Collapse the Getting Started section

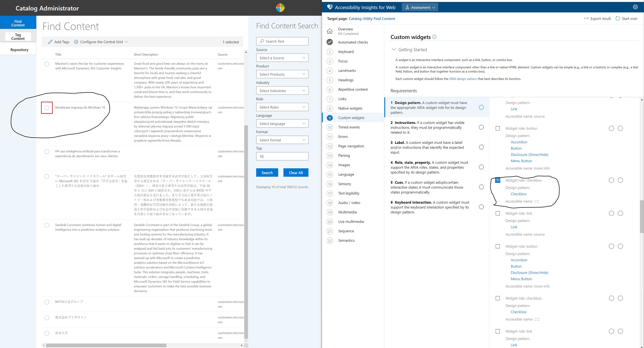(x=394, y=49)
